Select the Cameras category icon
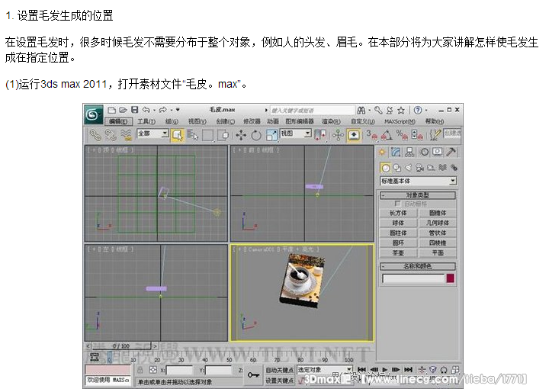This screenshot has width=549, height=392. pos(419,168)
